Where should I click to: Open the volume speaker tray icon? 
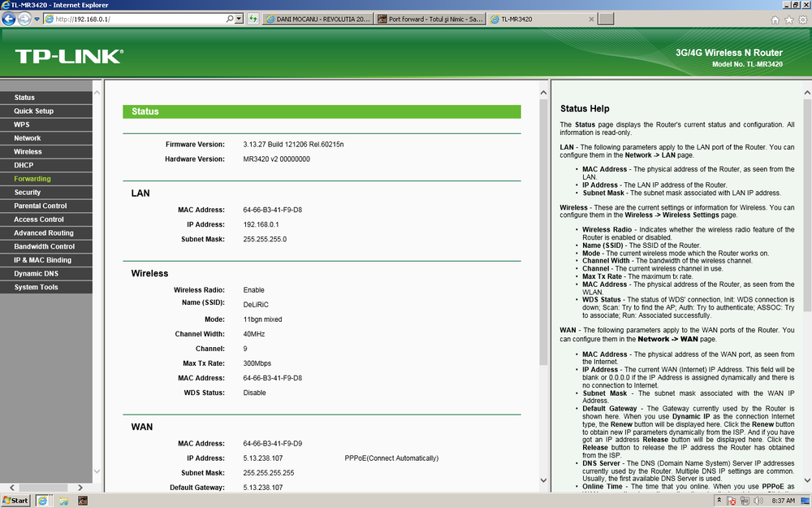point(758,501)
